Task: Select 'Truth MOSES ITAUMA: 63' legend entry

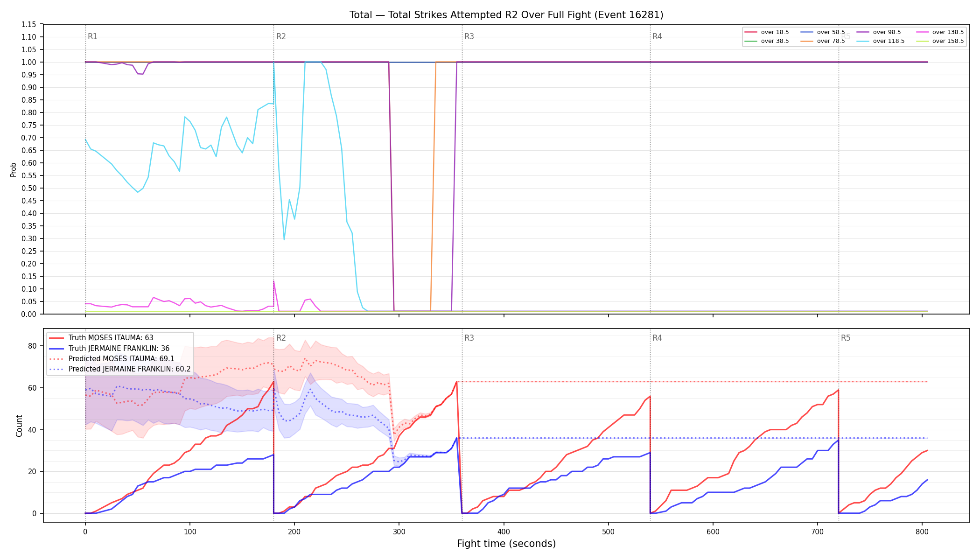Action: (111, 338)
